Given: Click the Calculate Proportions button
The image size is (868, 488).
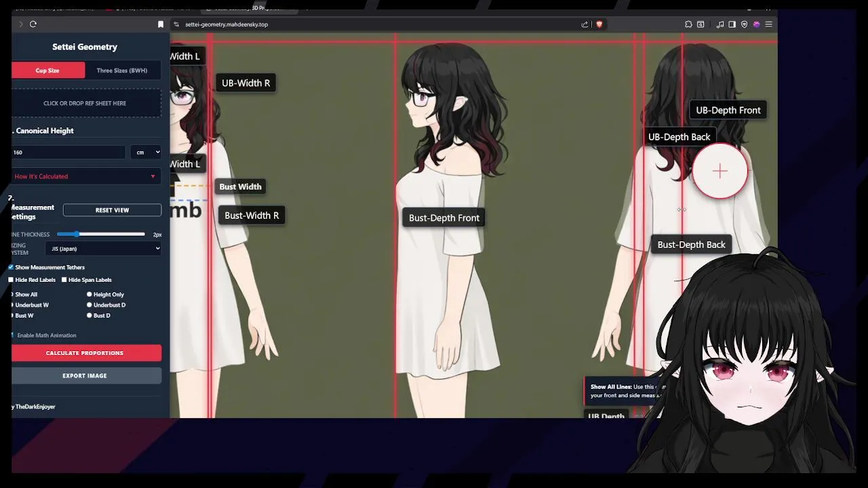Looking at the screenshot, I should (86, 353).
